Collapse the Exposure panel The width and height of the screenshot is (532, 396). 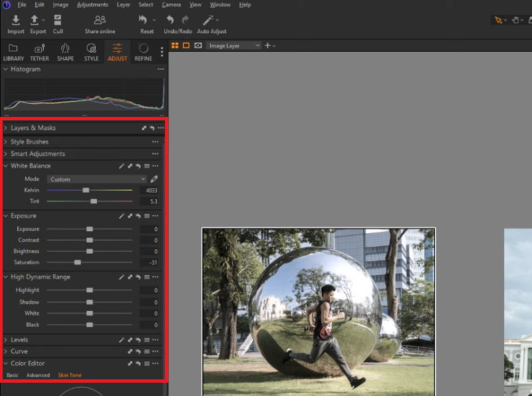point(5,216)
